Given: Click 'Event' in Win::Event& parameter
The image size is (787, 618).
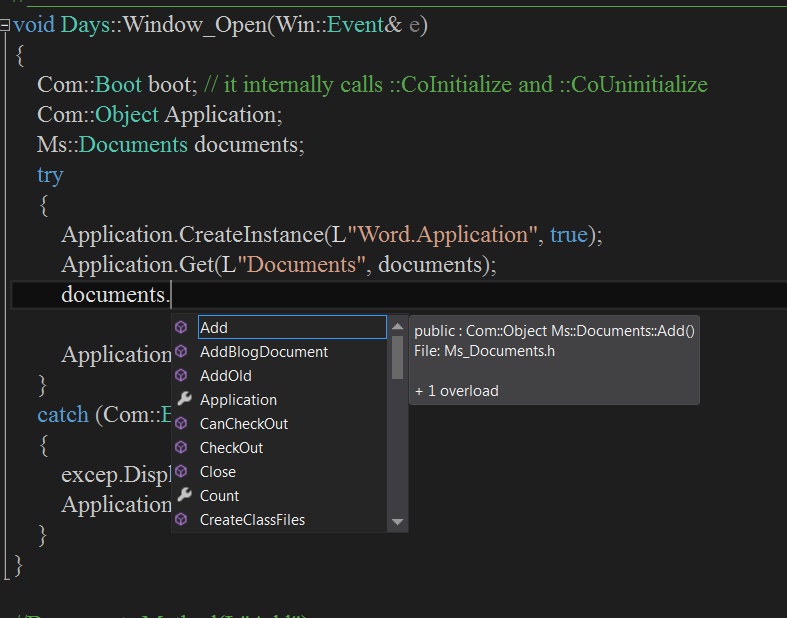Looking at the screenshot, I should 355,25.
